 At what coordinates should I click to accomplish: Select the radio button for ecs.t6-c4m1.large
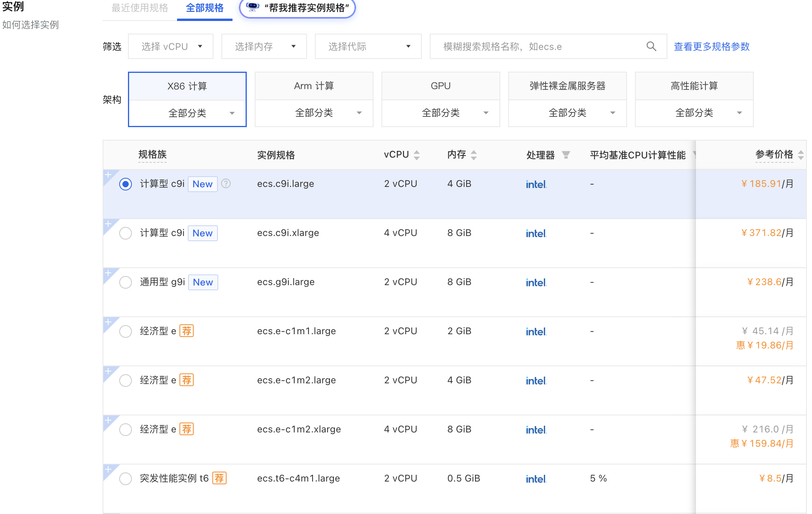[126, 478]
